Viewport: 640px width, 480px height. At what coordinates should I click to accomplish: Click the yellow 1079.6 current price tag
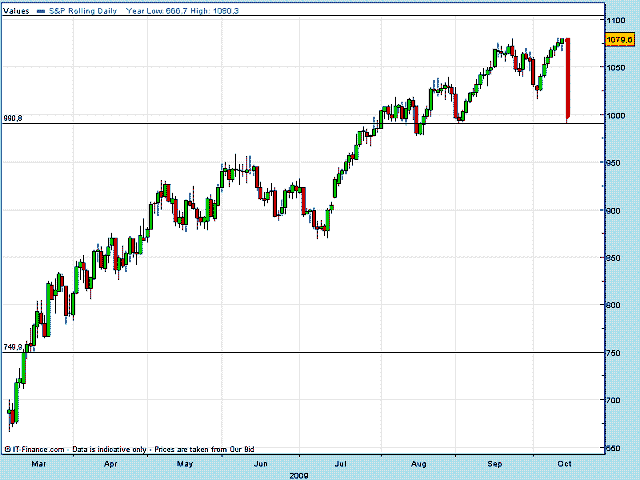620,40
